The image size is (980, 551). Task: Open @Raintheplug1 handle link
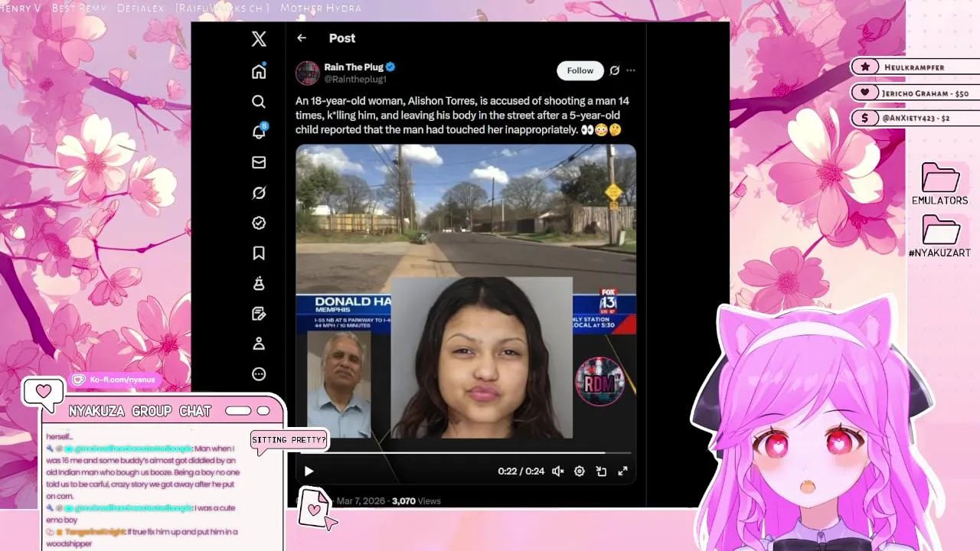point(354,80)
